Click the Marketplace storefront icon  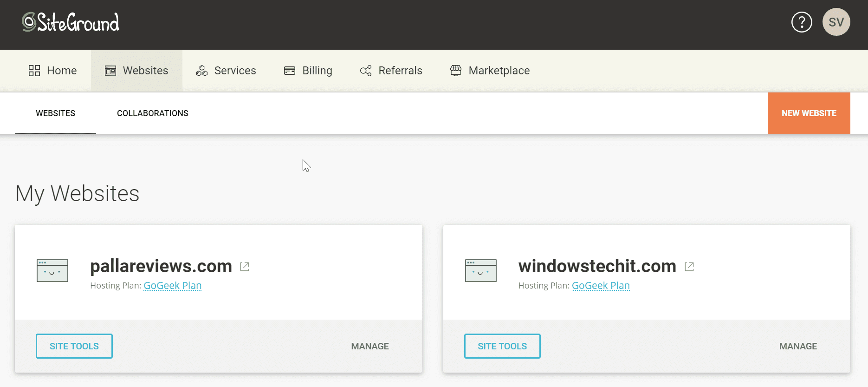click(456, 71)
